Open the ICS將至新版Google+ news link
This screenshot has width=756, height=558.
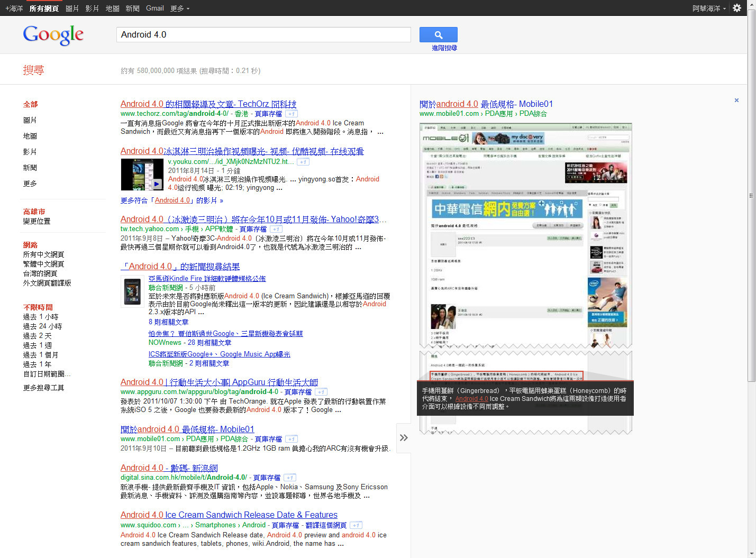(x=220, y=354)
